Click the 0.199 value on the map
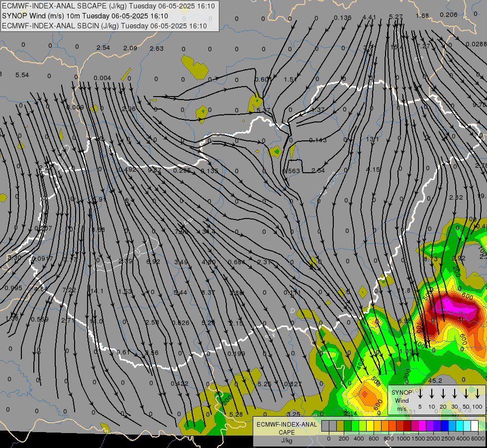The image size is (487, 448). coord(236,353)
